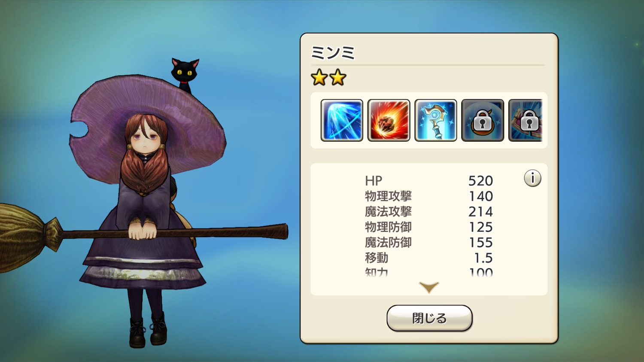
Task: Select the 物理防御 stat row
Action: coord(429,227)
